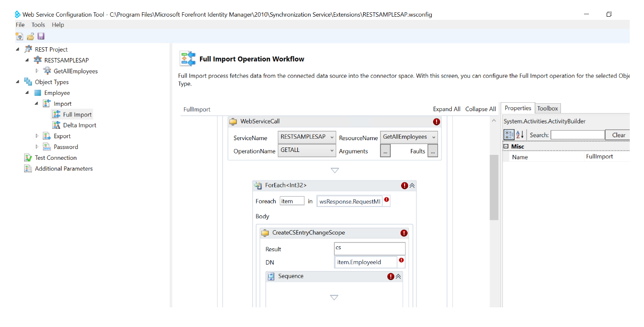Click the Full Import tree icon
Screen dimensions: 644x327
(x=57, y=114)
